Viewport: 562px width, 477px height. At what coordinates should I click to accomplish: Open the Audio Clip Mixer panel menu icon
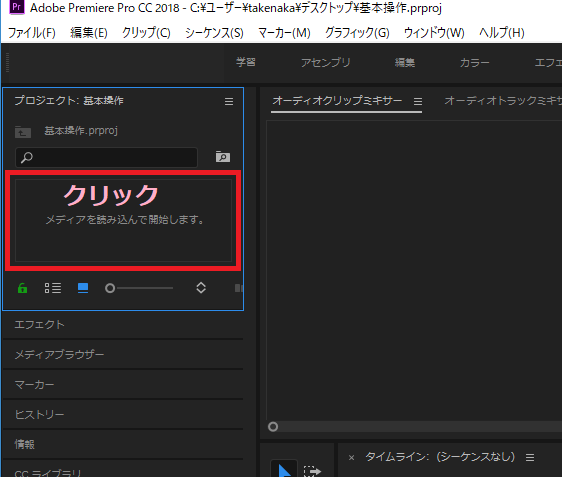click(418, 102)
